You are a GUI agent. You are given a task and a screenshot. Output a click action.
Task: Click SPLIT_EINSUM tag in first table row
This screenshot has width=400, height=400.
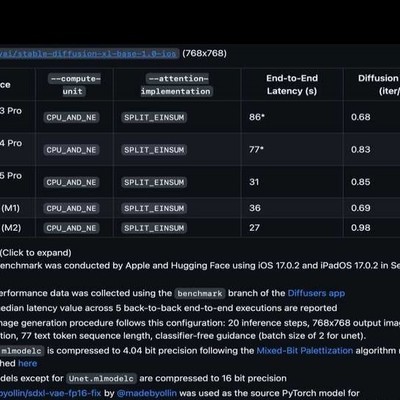point(154,117)
